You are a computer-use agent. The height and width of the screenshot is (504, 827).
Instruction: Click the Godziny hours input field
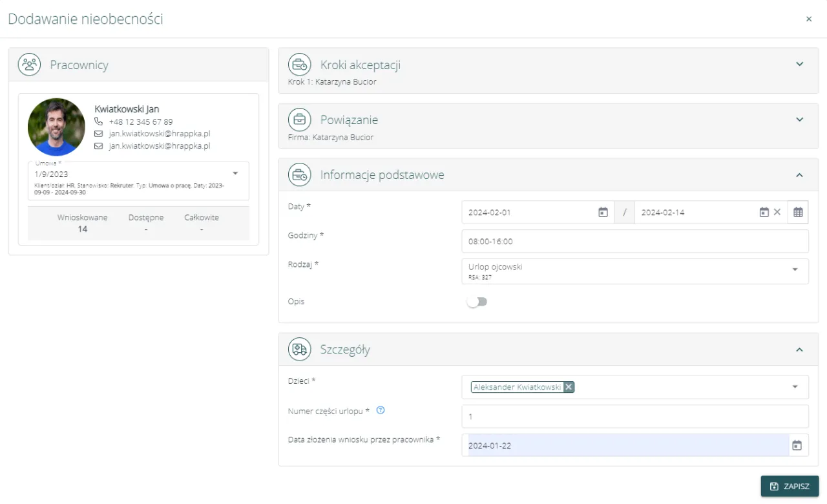(x=634, y=241)
